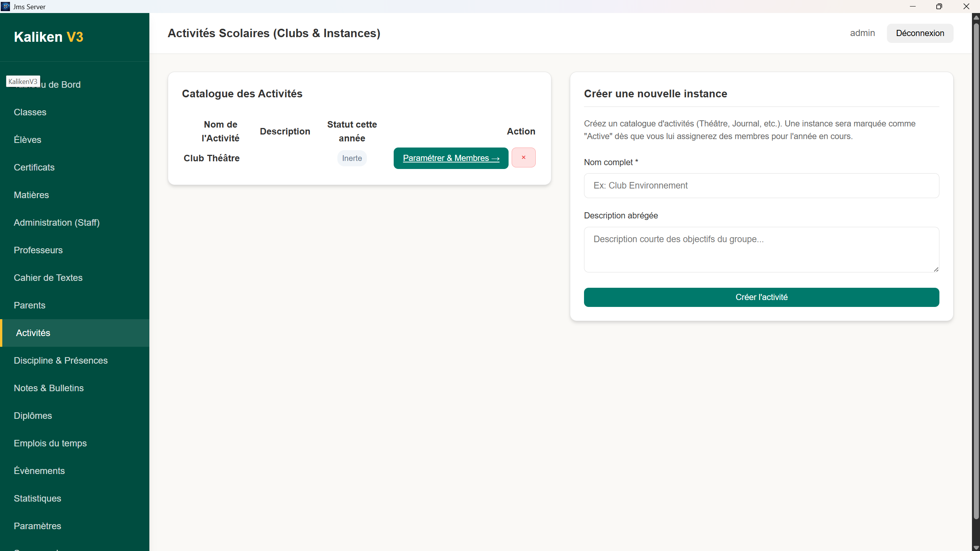This screenshot has height=551, width=980.
Task: Navigate to Certificats in sidebar
Action: (x=34, y=167)
